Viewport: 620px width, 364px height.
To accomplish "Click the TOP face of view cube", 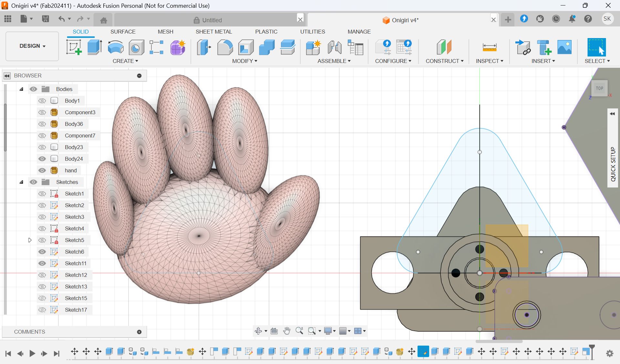I will 599,88.
